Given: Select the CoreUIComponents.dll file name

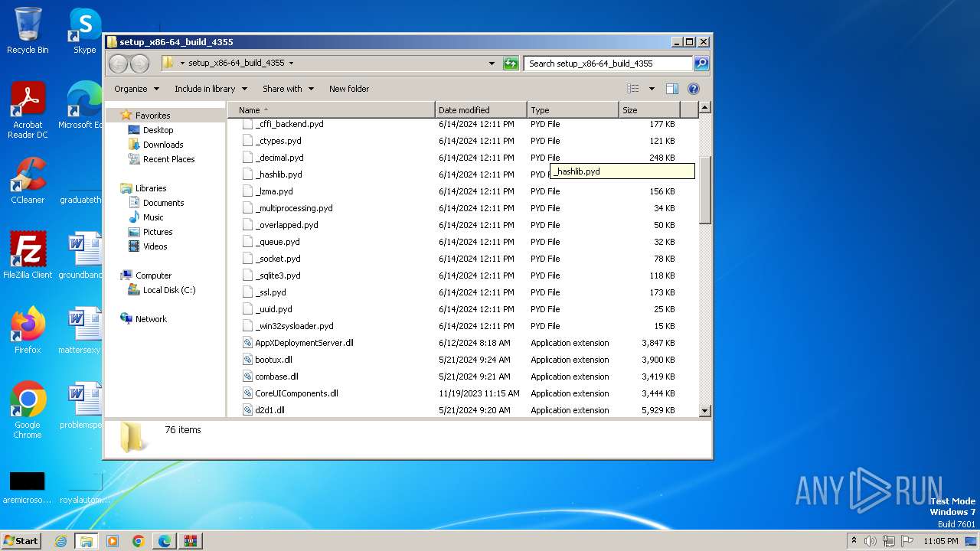Looking at the screenshot, I should coord(296,393).
